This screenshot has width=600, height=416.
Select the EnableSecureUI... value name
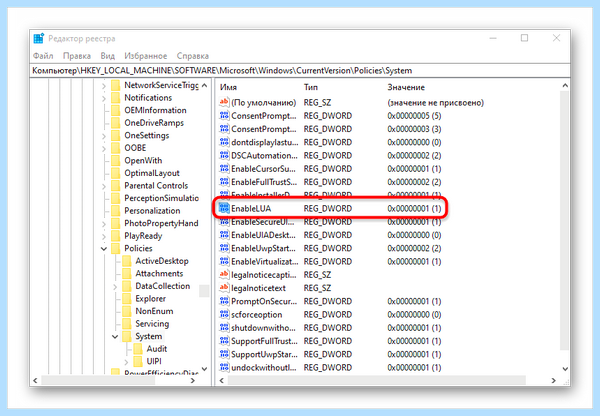pyautogui.click(x=263, y=222)
